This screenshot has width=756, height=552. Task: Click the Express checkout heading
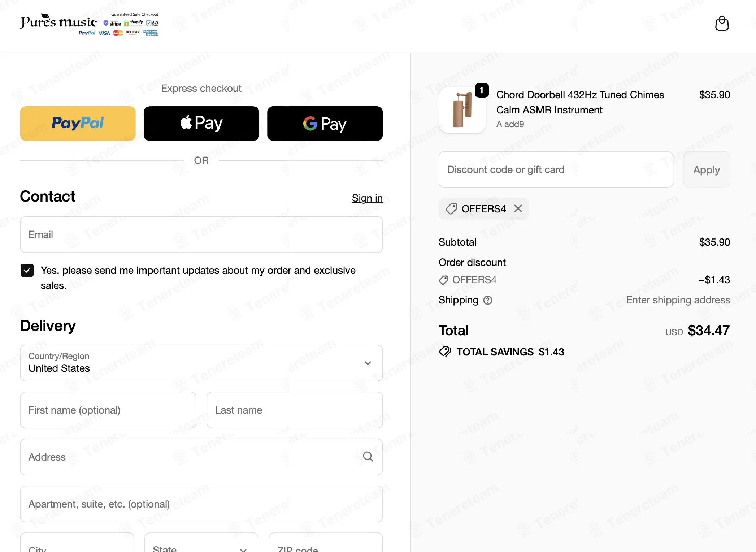click(201, 88)
